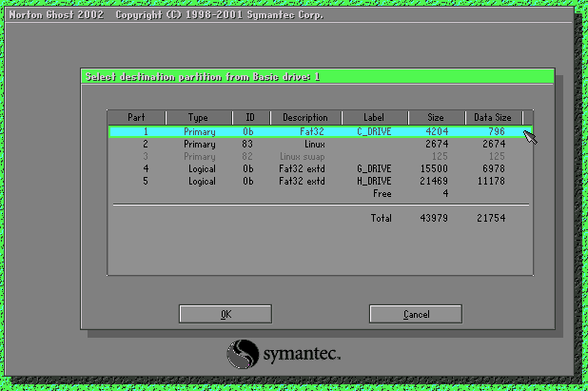Click the ID column header

click(250, 117)
